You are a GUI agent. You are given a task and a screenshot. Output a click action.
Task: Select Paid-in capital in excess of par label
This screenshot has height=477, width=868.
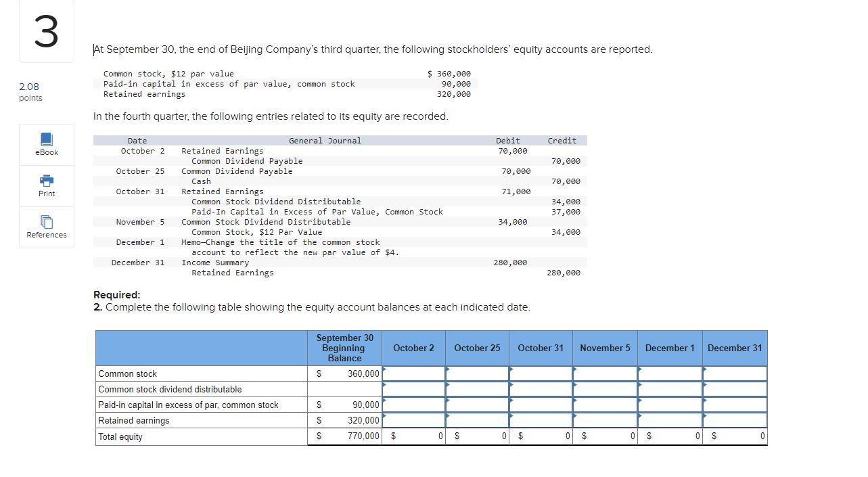click(188, 405)
